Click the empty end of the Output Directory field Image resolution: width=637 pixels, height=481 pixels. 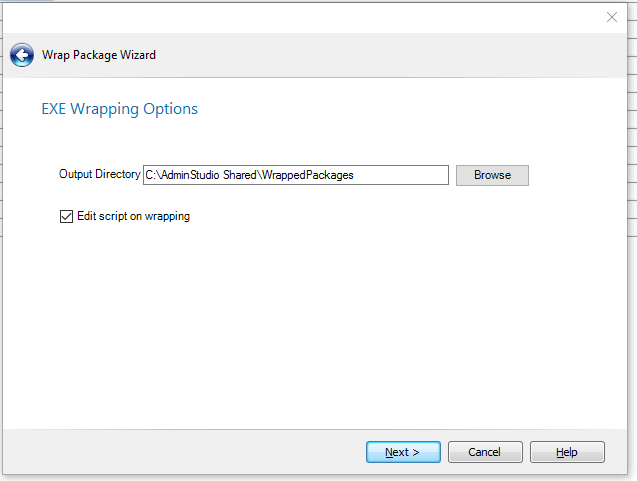[410, 175]
